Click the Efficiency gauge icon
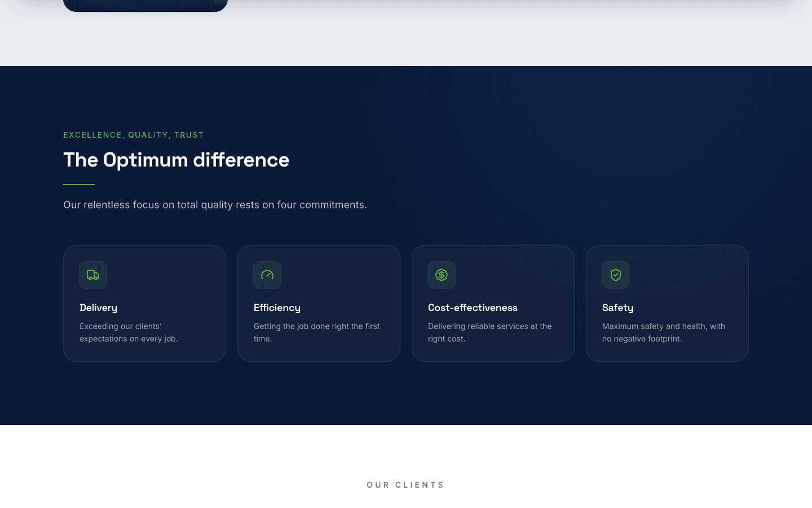The width and height of the screenshot is (812, 508). [267, 275]
